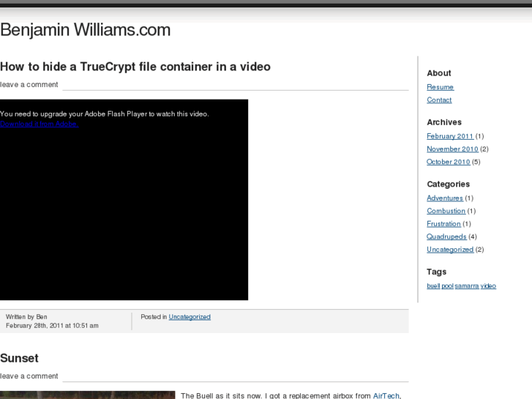Follow the 'Download it from Adobe' link

(x=39, y=124)
